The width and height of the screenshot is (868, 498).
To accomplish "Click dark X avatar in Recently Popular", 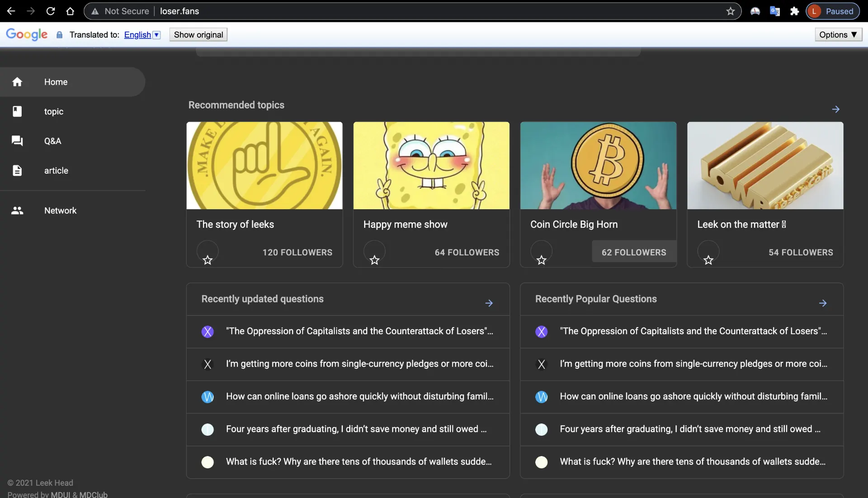I will (541, 364).
